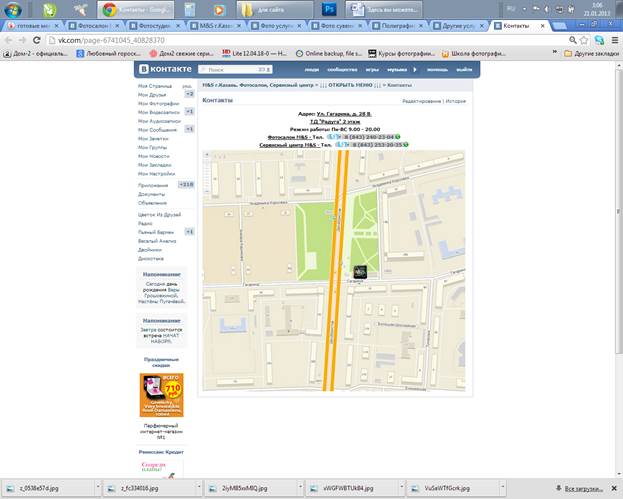Switch to the 'Фотостудия' browser tab
623x499 pixels.
(155, 26)
